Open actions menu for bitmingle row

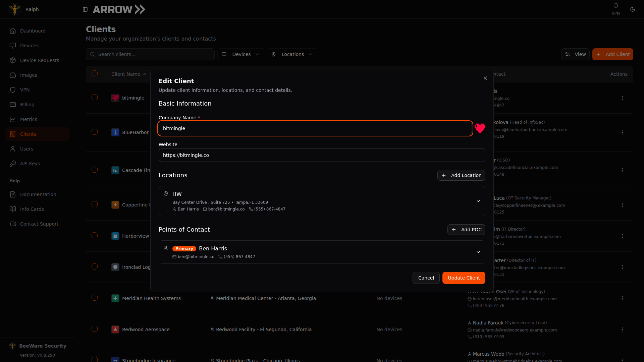click(622, 98)
